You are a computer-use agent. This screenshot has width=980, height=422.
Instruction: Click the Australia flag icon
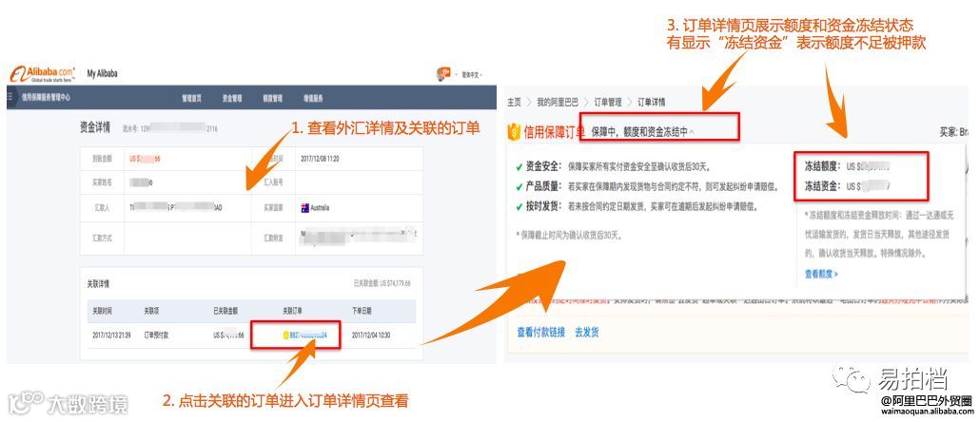[305, 208]
